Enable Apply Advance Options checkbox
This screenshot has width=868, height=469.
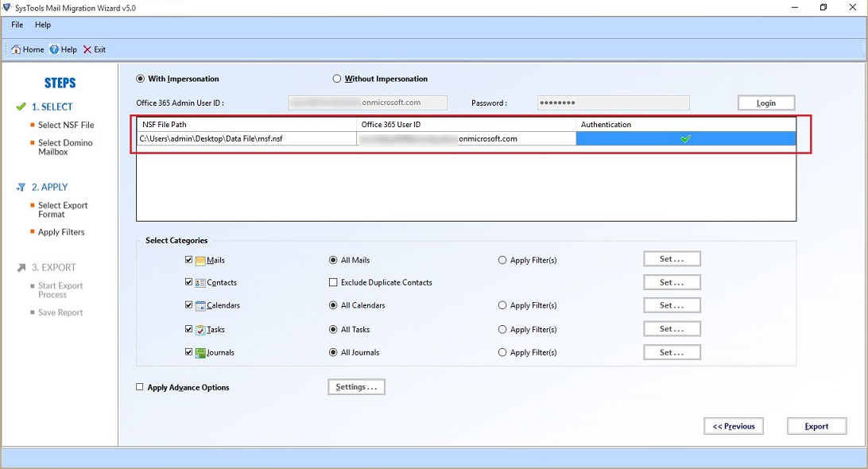pyautogui.click(x=140, y=387)
